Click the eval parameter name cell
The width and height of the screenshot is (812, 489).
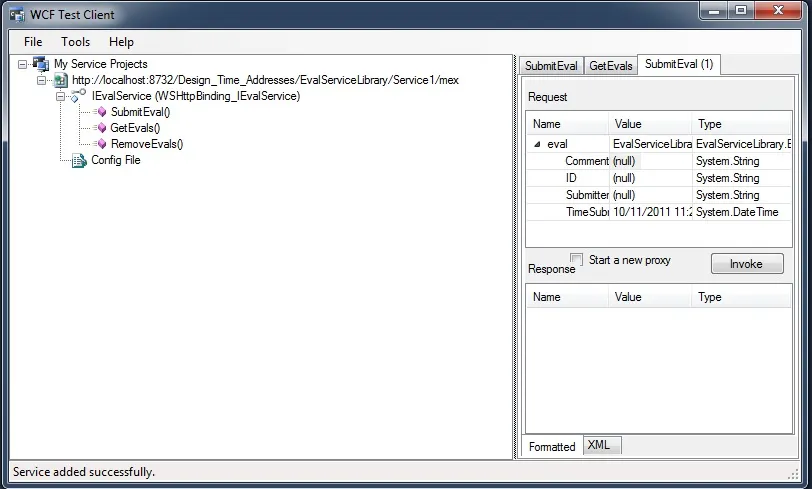click(x=568, y=144)
